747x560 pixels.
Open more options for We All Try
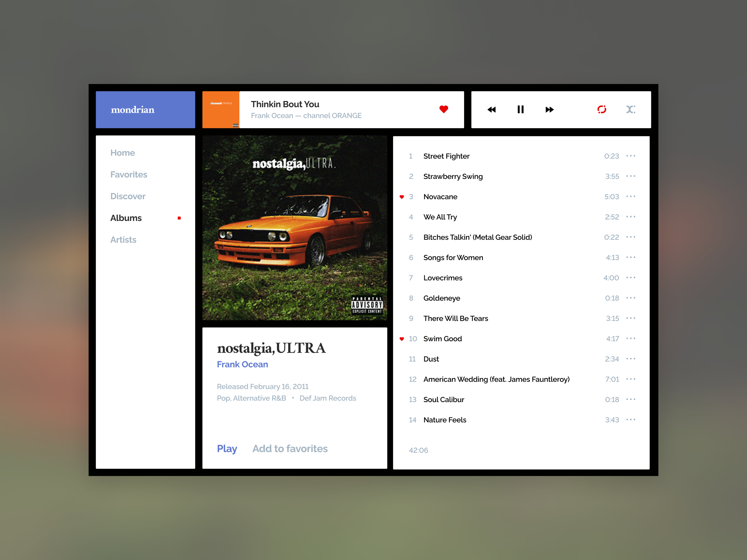(x=631, y=217)
